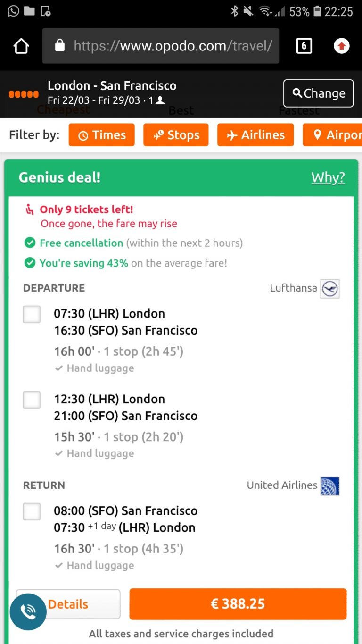The image size is (362, 644).
Task: Switch to the Fastest sorting tab
Action: point(299,112)
